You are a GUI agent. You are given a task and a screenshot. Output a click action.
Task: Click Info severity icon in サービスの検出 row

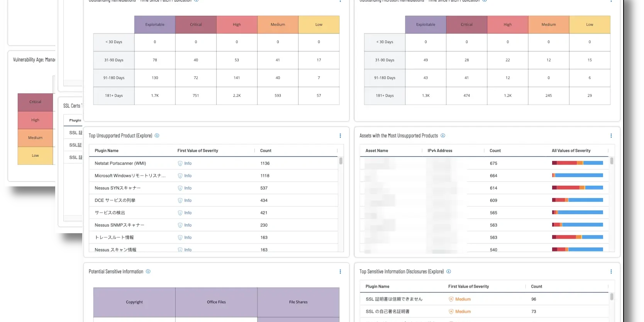pos(180,213)
